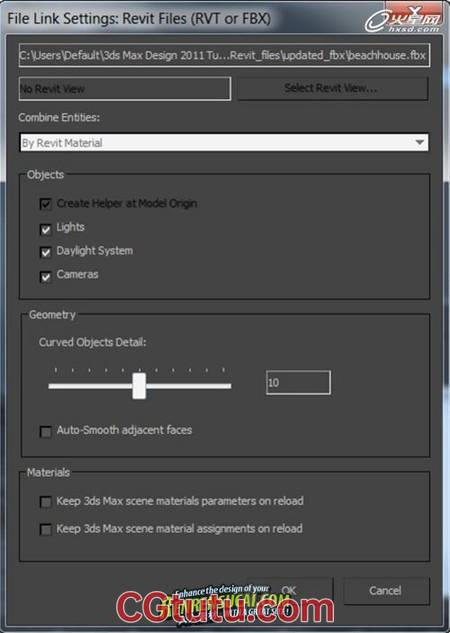Viewport: 450px width, 633px height.
Task: Uncheck the Lights checkbox
Action: pos(46,229)
